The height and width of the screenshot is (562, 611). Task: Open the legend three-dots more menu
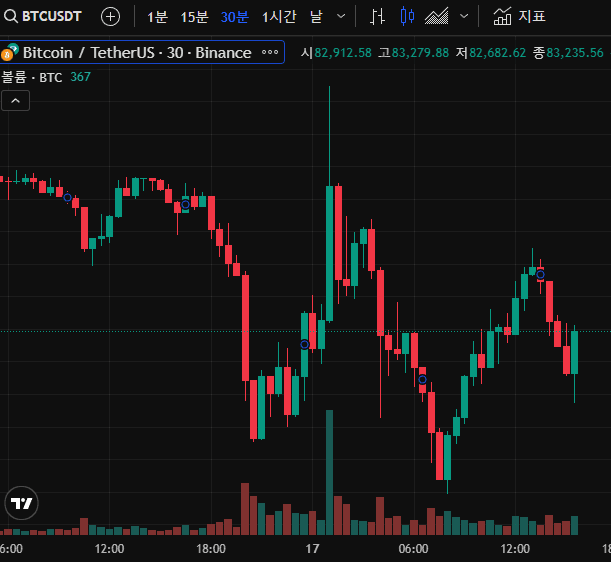coord(270,52)
